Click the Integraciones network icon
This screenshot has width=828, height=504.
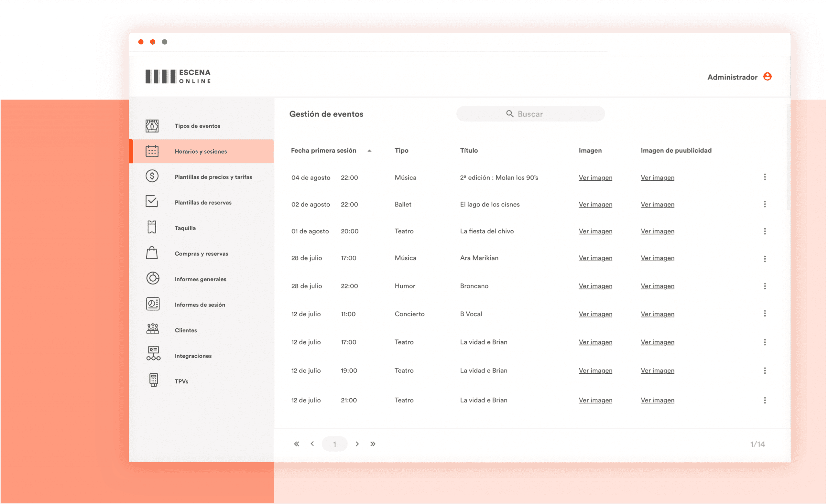pos(153,354)
